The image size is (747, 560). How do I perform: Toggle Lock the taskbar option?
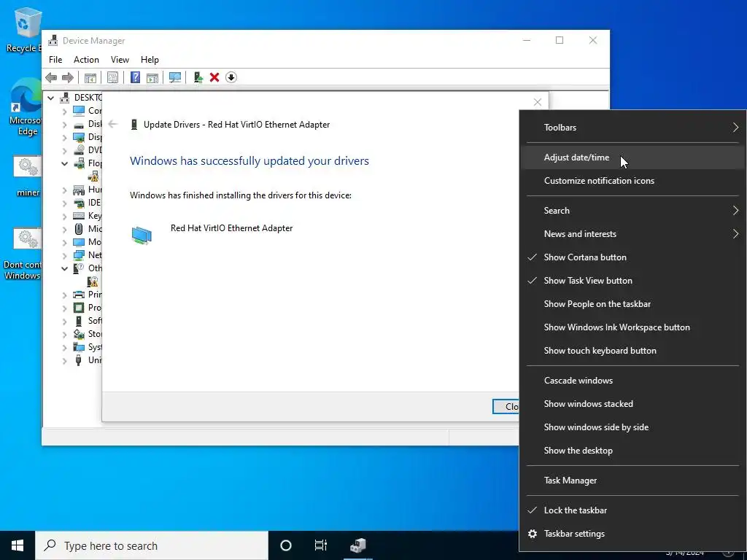tap(634, 510)
